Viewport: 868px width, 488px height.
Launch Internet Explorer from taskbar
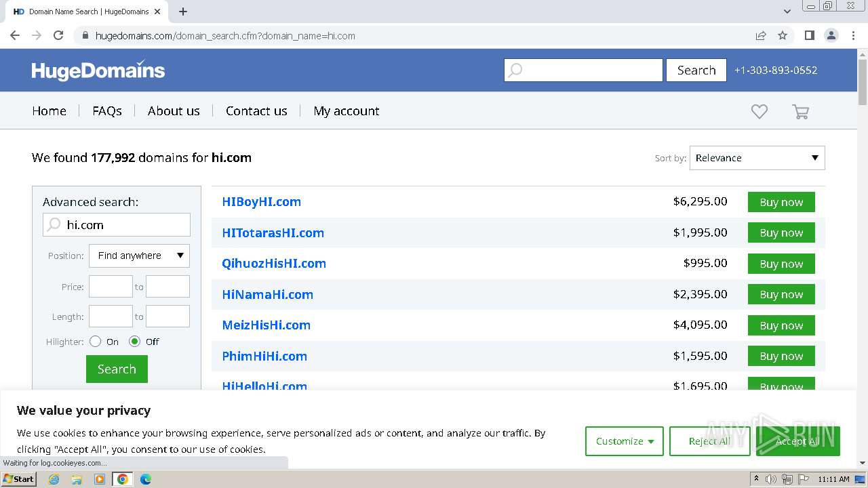point(54,479)
